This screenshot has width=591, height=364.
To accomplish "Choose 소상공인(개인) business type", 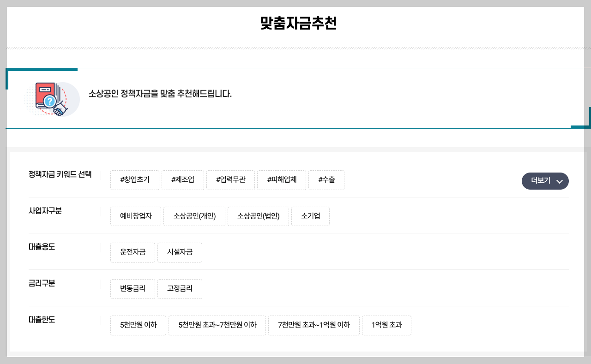I will click(194, 216).
